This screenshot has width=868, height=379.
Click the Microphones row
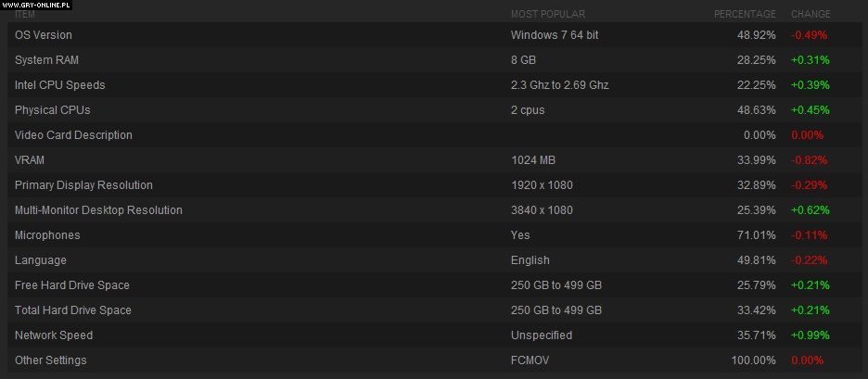pos(47,235)
